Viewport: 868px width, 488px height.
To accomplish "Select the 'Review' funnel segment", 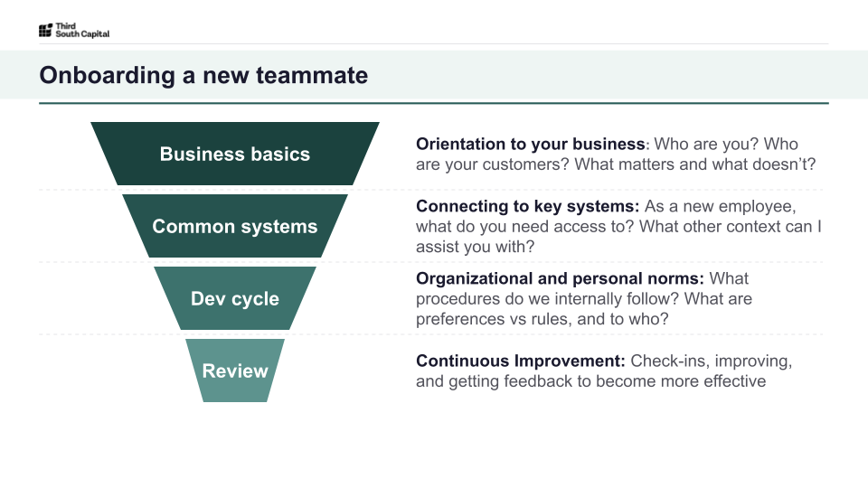I will click(x=235, y=371).
